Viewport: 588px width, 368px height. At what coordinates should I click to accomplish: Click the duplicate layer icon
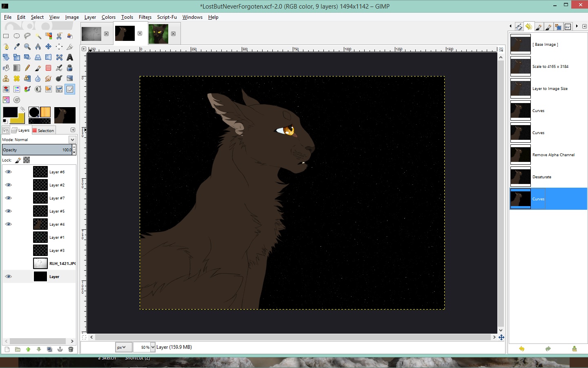coord(49,349)
